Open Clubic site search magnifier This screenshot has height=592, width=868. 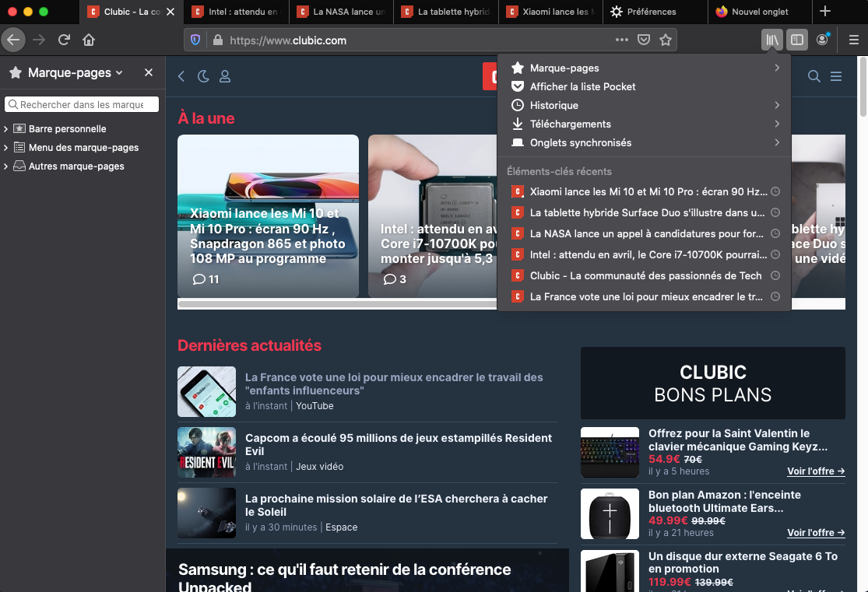pos(814,76)
